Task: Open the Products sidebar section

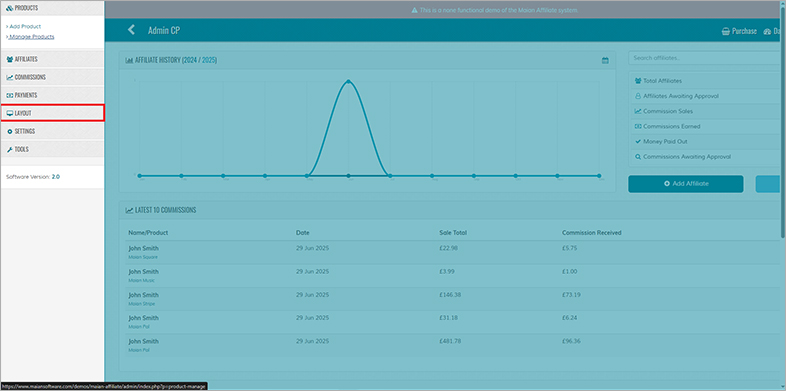Action: pos(52,8)
